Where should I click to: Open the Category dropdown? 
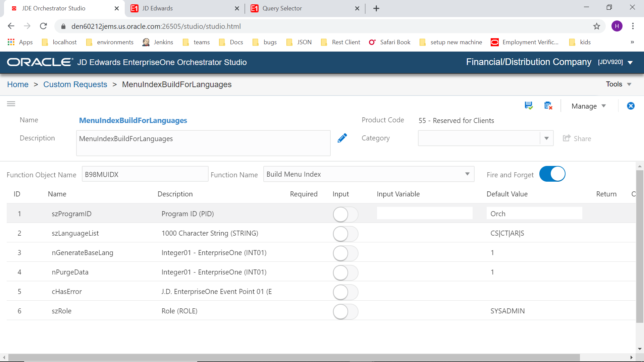click(x=546, y=138)
